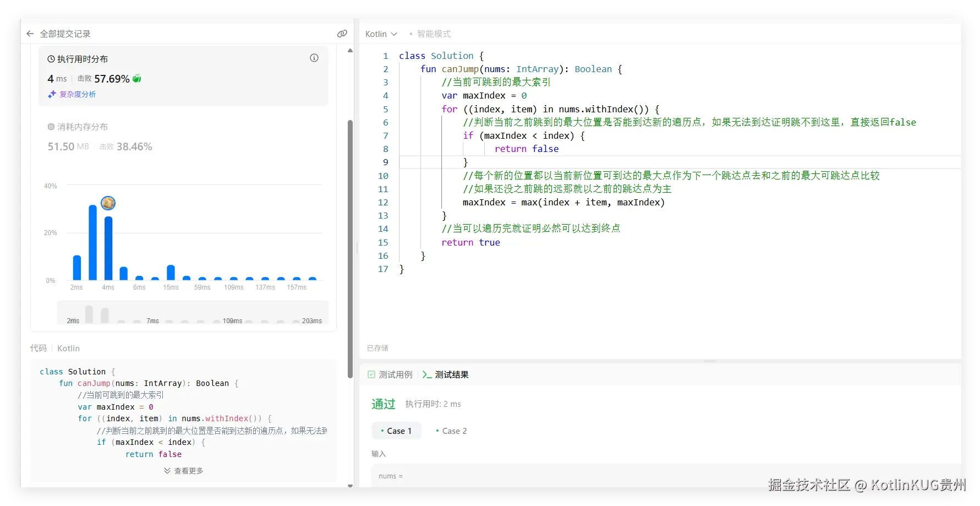Click the back arrow beside 全部提交记录
The width and height of the screenshot is (980, 506).
[30, 33]
